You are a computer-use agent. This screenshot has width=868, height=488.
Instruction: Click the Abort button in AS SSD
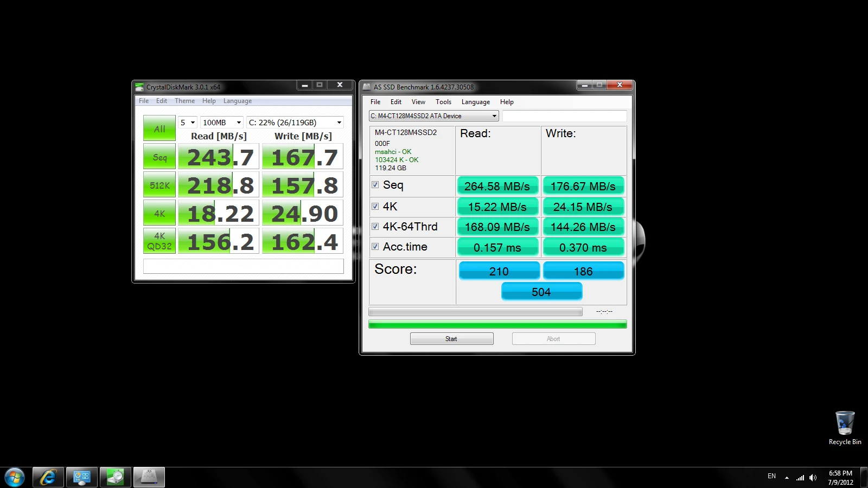coord(553,339)
